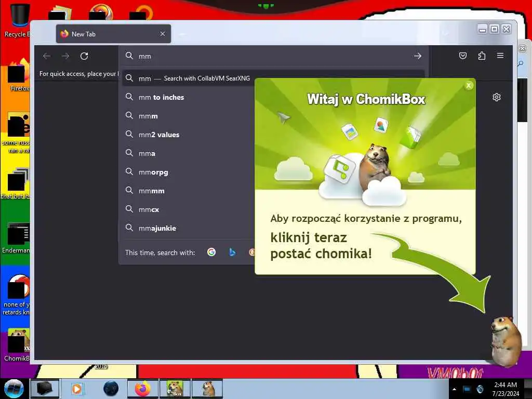Open the Firefox extensions puzzle icon
The height and width of the screenshot is (399, 532).
tap(482, 56)
